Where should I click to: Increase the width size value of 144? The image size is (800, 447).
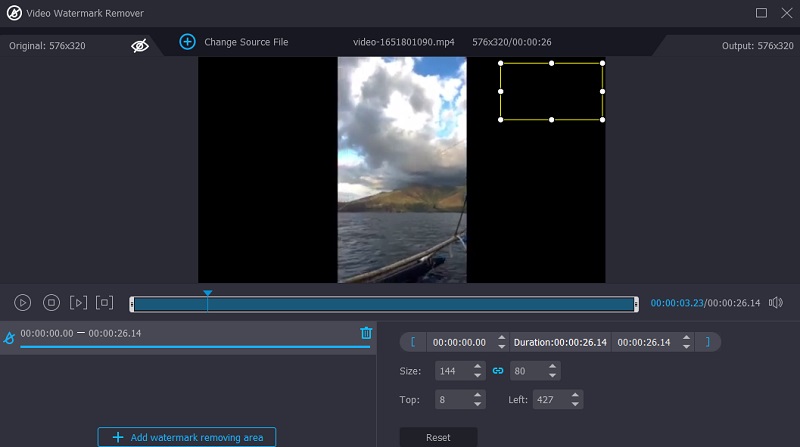[x=476, y=366]
